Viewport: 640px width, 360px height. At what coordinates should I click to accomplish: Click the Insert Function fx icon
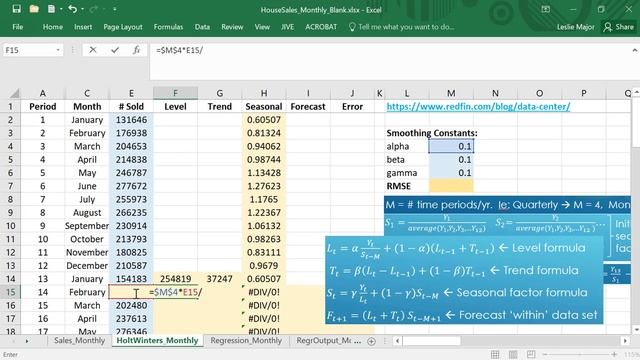click(136, 50)
